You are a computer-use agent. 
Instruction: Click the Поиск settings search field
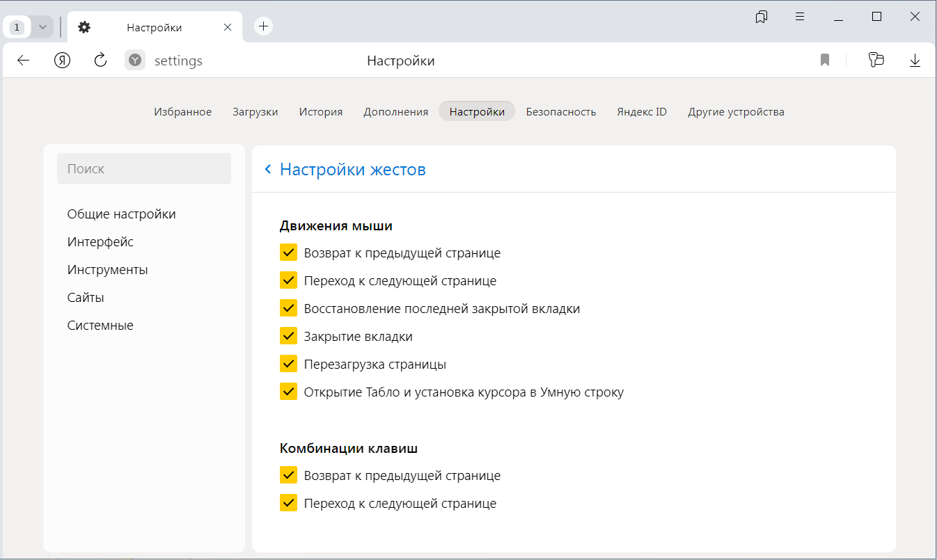click(143, 169)
